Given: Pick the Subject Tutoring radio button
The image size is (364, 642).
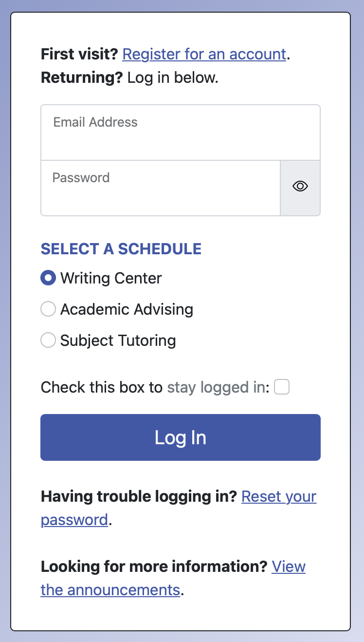Looking at the screenshot, I should tap(48, 340).
